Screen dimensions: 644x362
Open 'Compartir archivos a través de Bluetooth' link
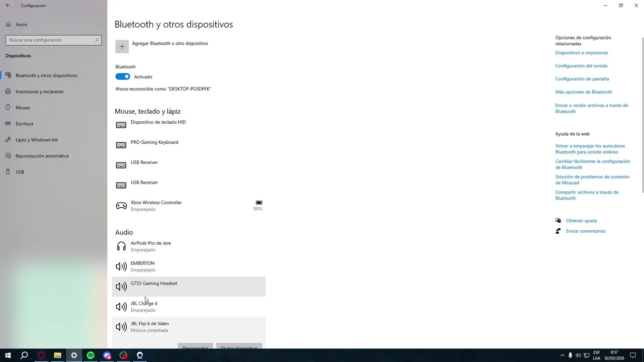587,195
